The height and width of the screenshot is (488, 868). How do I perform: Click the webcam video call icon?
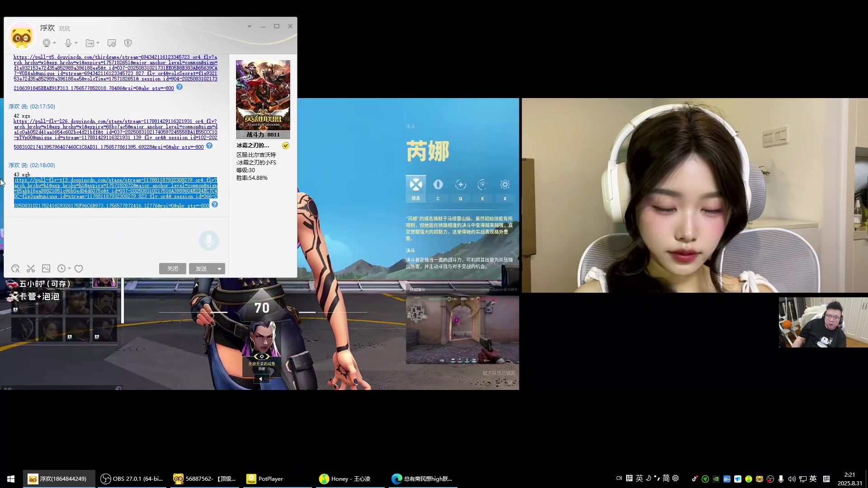tap(46, 43)
